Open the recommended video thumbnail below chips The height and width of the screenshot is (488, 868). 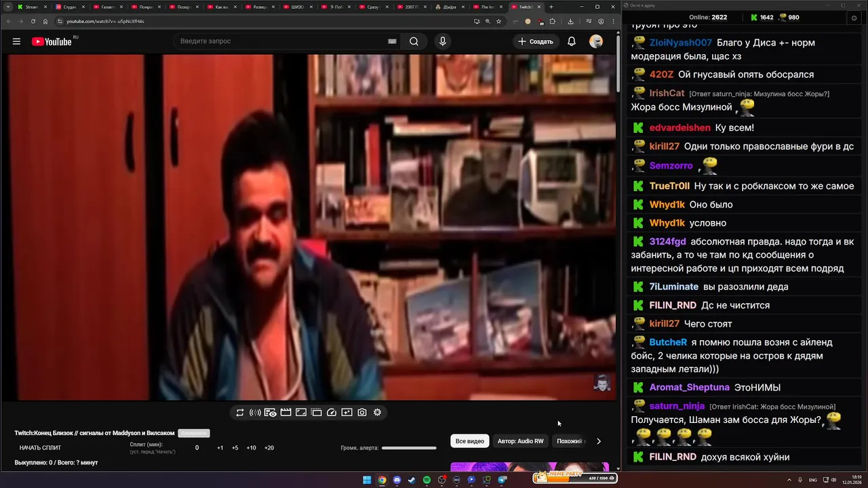click(x=530, y=466)
